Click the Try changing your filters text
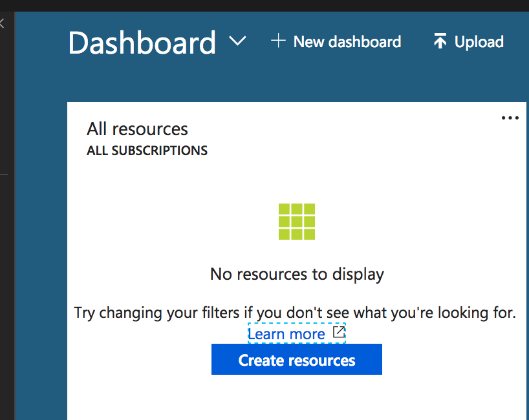The height and width of the screenshot is (420, 529). 295,313
